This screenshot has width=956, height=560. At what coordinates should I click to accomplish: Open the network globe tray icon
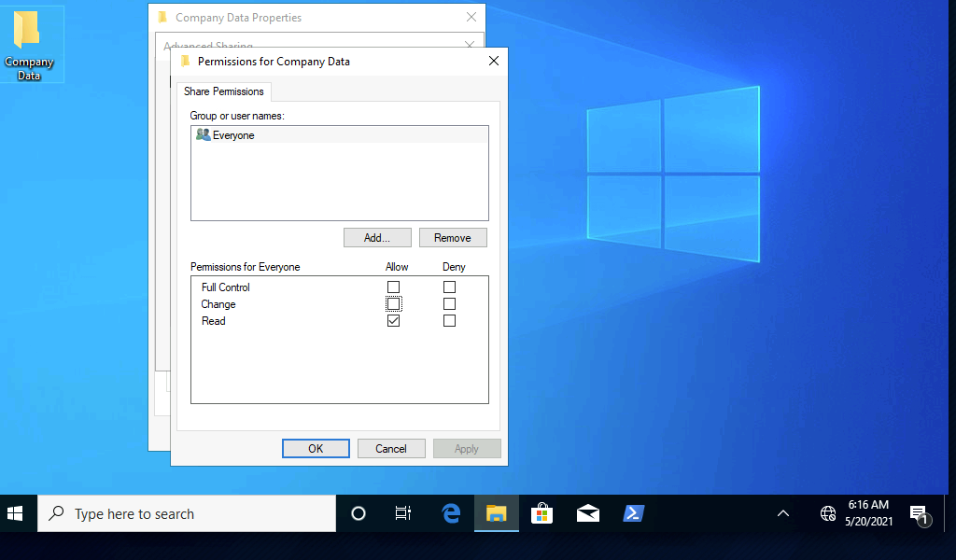pos(827,513)
